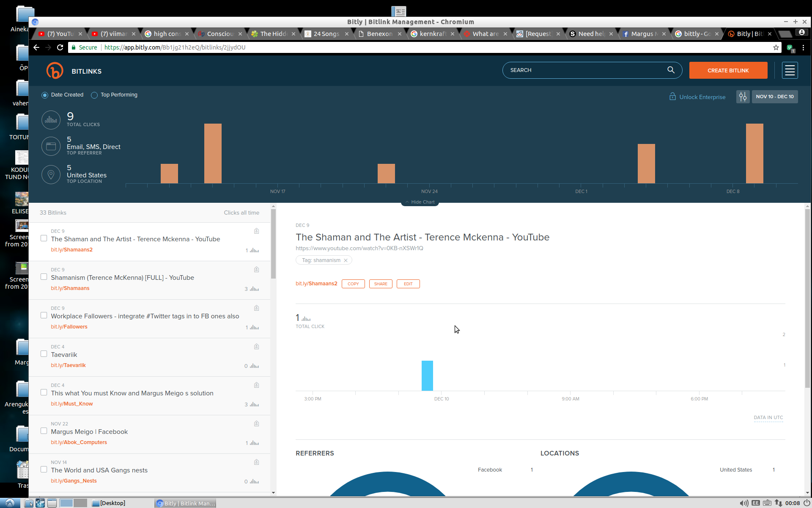Click the network icon in system tray
This screenshot has width=812, height=508.
pos(779,503)
